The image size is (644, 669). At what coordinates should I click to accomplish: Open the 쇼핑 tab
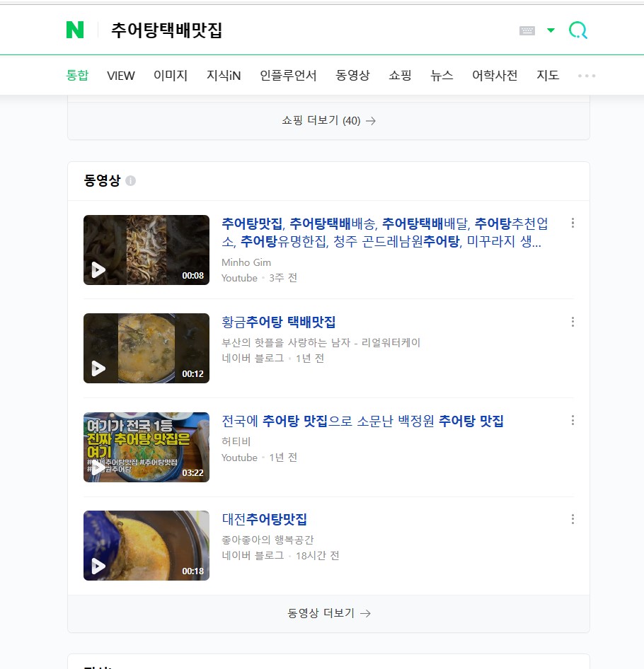pos(400,76)
